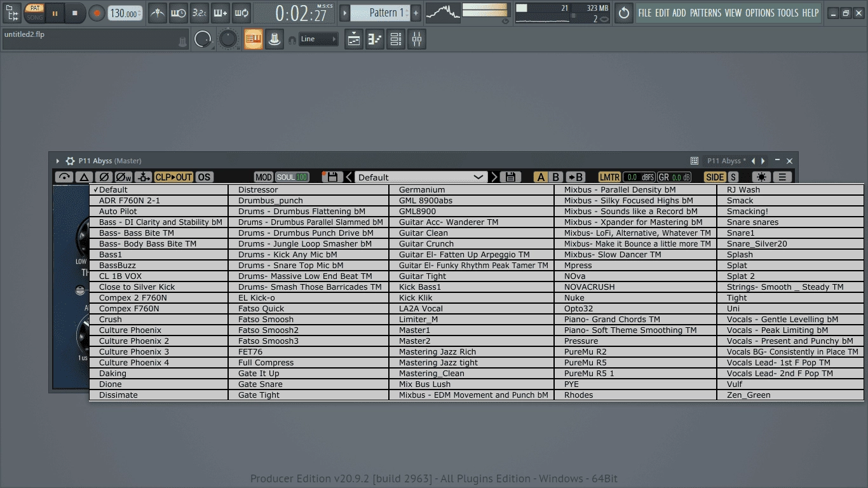Switch to SONG mode
Image resolution: width=868 pixels, height=488 pixels.
[35, 17]
